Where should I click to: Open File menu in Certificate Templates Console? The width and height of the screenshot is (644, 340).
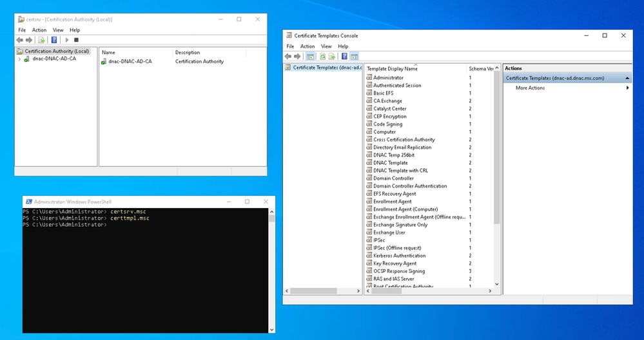[290, 47]
